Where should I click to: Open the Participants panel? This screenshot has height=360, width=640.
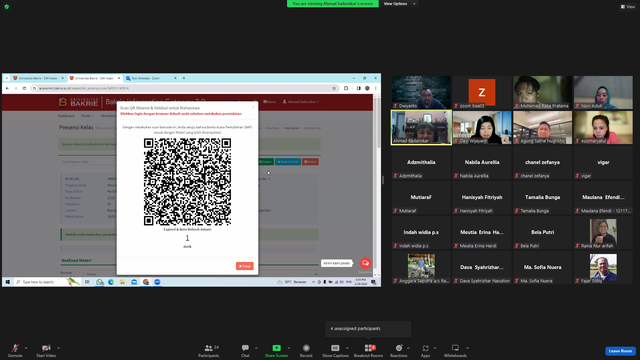[x=209, y=351]
